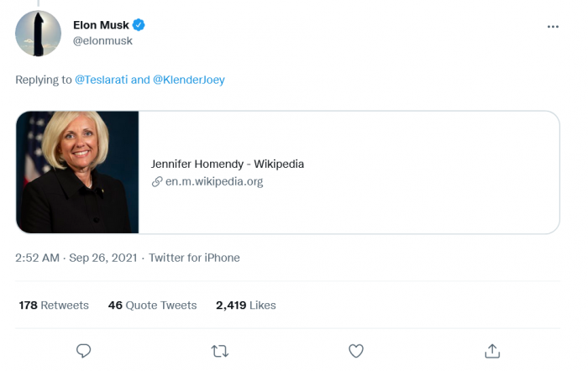View the 178 Retweets list
This screenshot has height=371, width=588.
[x=54, y=306]
